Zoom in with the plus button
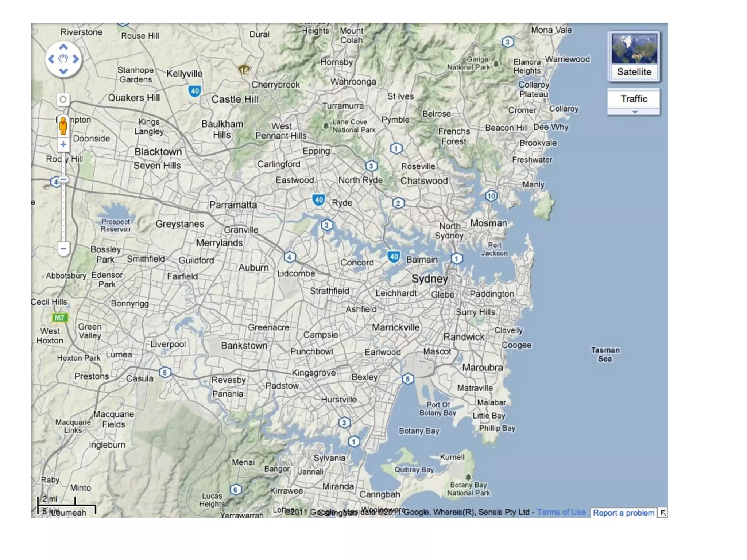The height and width of the screenshot is (560, 747). (63, 145)
